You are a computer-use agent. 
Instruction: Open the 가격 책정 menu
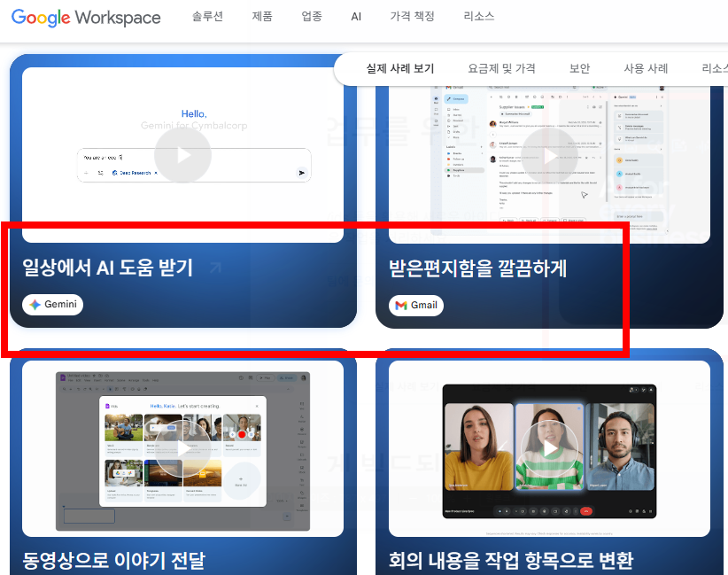click(412, 16)
